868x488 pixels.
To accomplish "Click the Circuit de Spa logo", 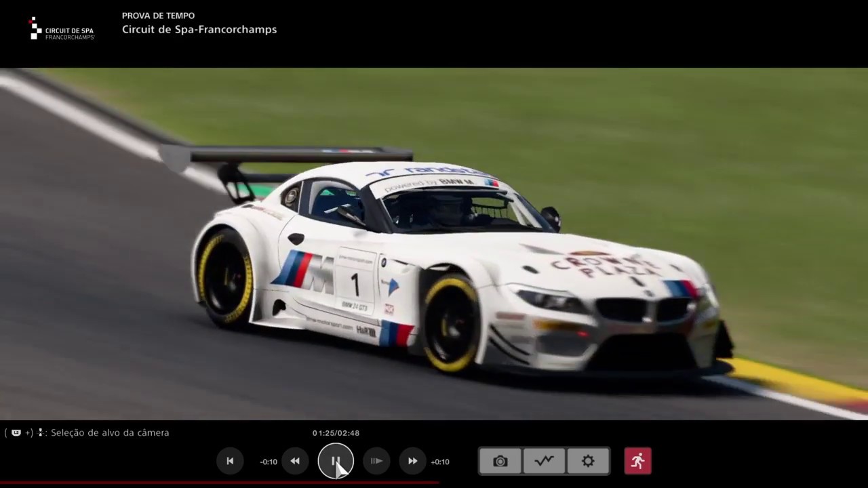I will 62,29.
